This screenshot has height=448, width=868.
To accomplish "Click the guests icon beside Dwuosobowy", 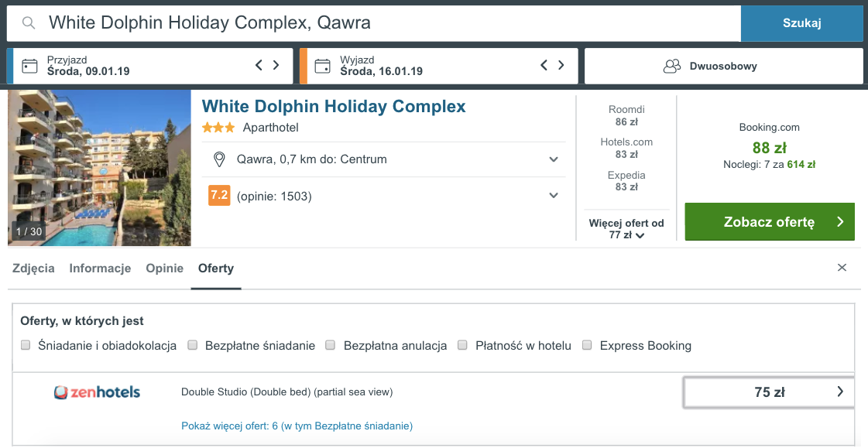I will [x=671, y=67].
